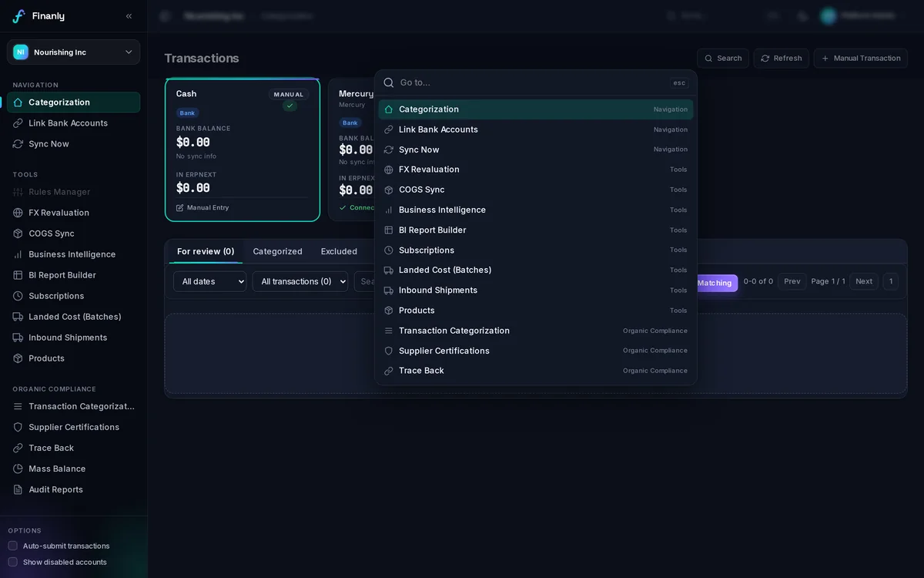Open All dates dropdown

[209, 281]
